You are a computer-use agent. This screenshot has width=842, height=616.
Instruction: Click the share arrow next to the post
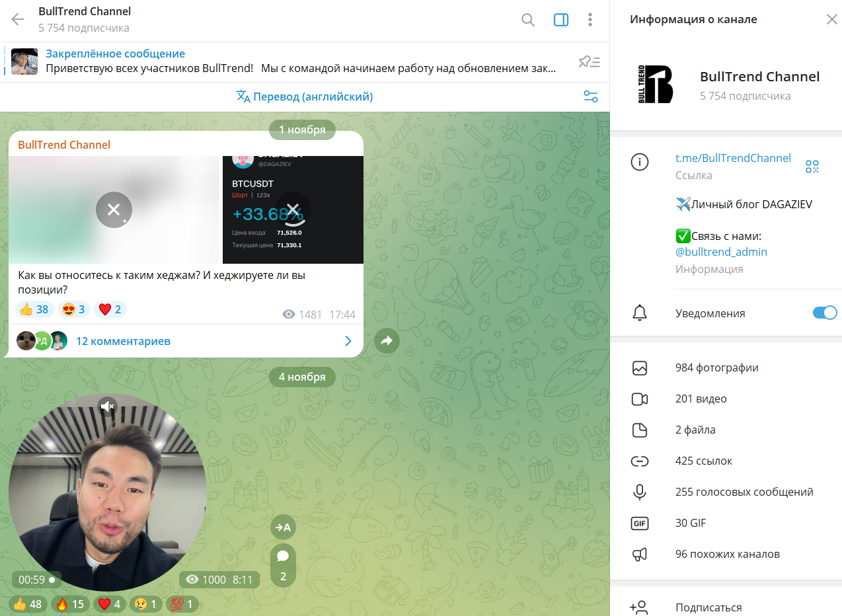[387, 341]
